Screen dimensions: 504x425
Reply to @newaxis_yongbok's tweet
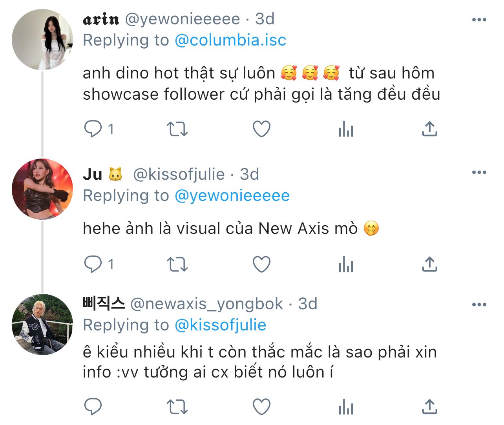93,407
